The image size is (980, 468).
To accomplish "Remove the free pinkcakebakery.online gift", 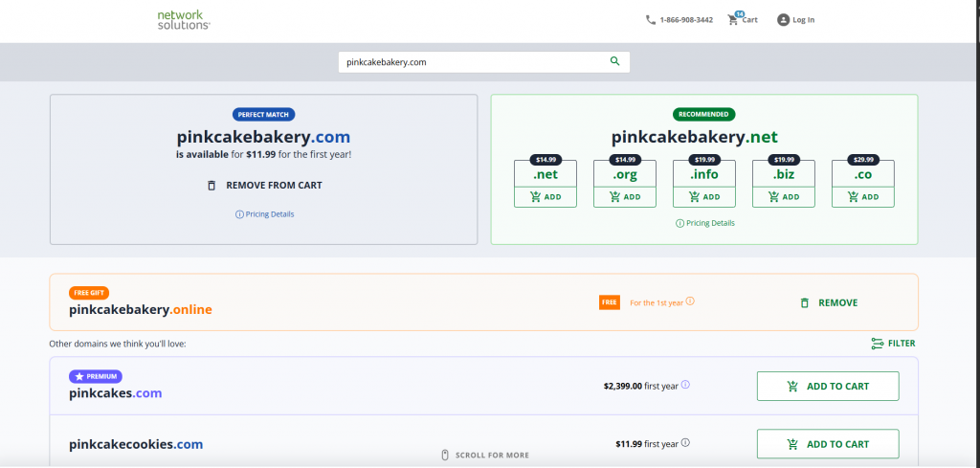I will point(829,303).
